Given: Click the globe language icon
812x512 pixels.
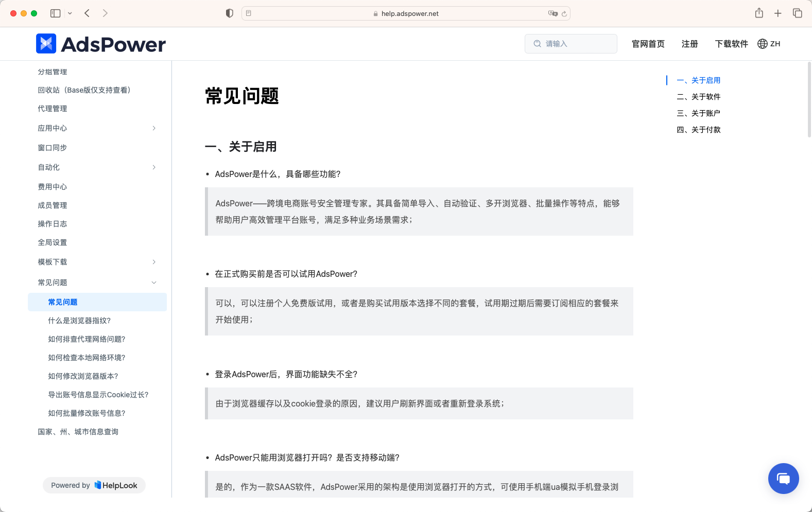Looking at the screenshot, I should [x=763, y=44].
